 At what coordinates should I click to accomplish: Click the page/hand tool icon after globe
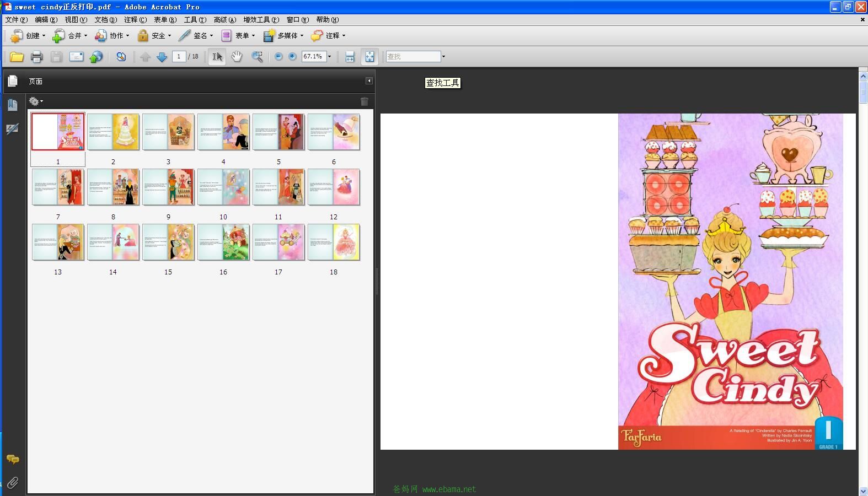pos(121,56)
